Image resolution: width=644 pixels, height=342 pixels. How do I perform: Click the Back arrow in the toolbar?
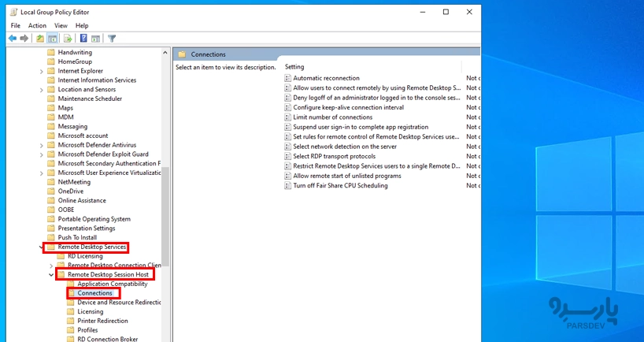(x=13, y=38)
